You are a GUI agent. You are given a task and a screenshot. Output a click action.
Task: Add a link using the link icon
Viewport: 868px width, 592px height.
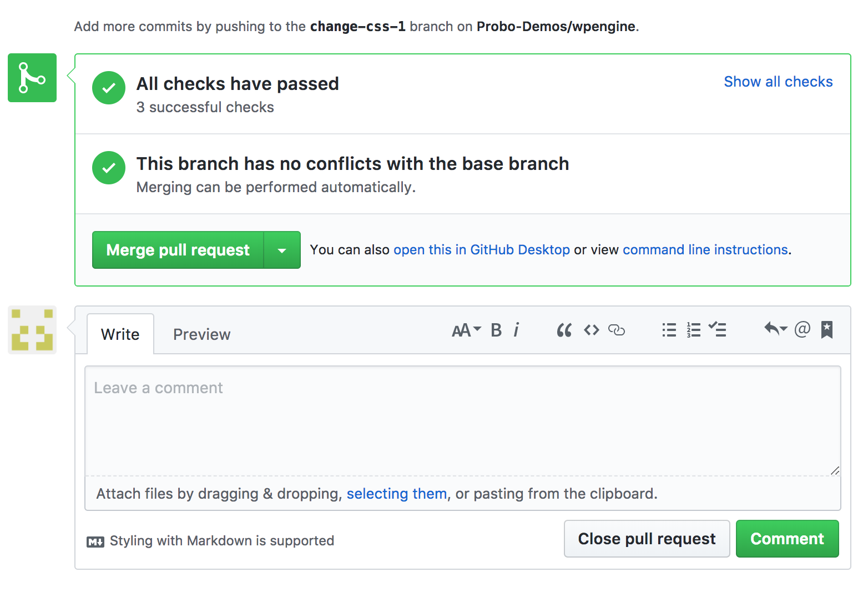point(617,330)
